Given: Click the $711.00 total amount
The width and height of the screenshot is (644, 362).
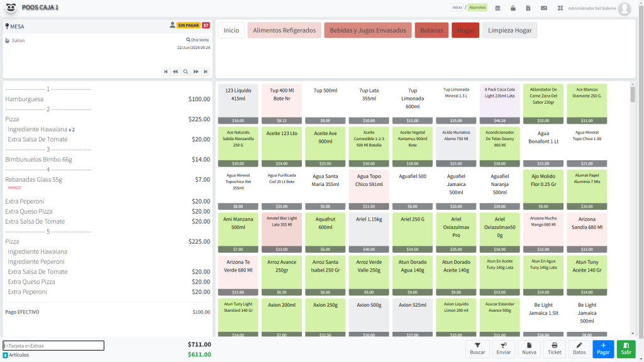Looking at the screenshot, I should pos(199,345).
